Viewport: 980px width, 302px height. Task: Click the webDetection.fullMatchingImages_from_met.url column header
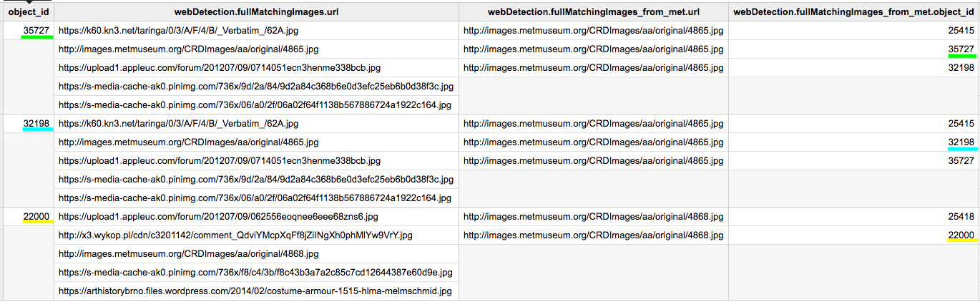point(593,12)
